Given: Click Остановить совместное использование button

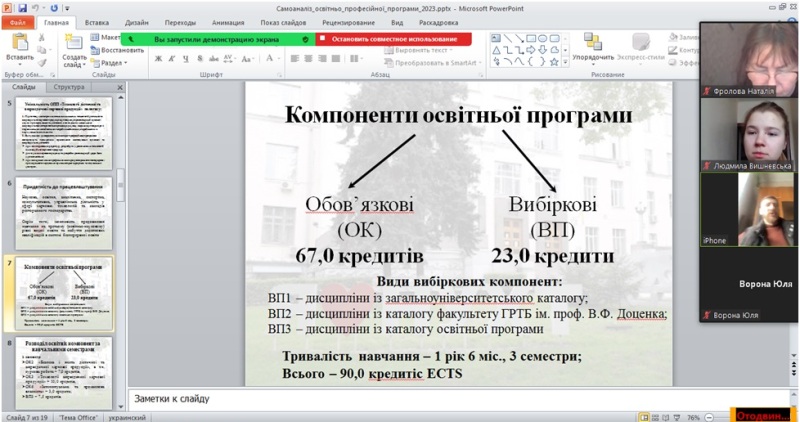Looking at the screenshot, I should [x=394, y=39].
